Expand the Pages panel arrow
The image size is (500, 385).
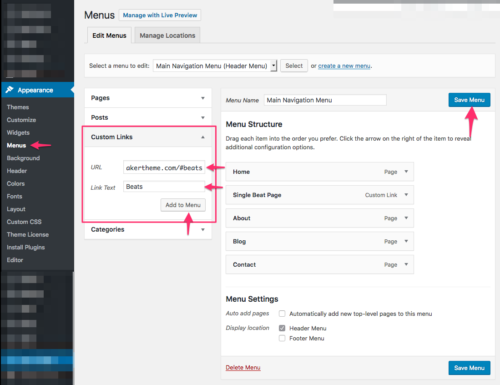point(203,98)
